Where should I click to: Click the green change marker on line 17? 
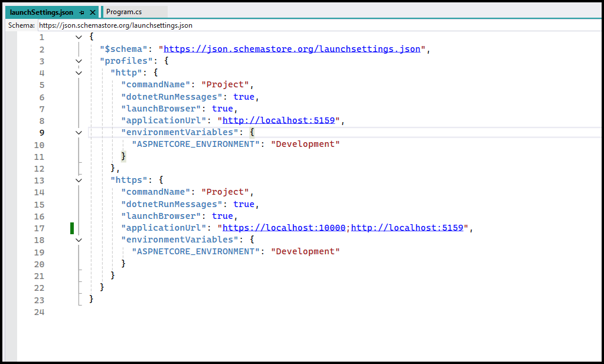coord(72,228)
